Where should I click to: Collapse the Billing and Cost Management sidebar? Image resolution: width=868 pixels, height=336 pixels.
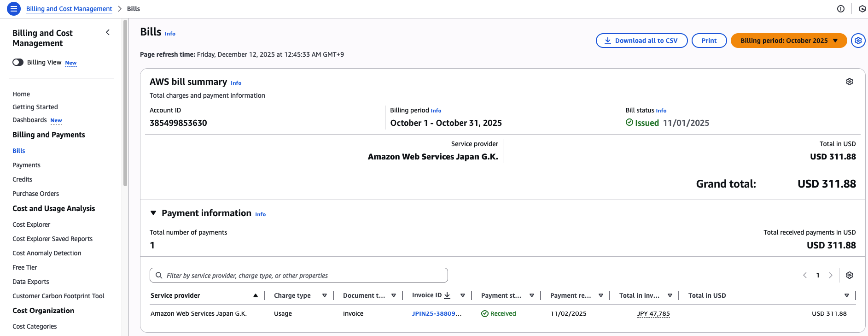pyautogui.click(x=108, y=32)
